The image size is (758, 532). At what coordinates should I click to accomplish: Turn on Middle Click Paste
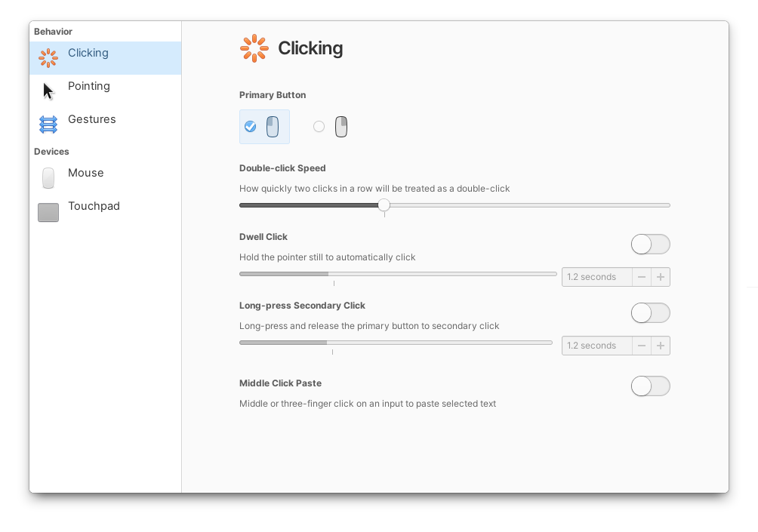coord(651,386)
